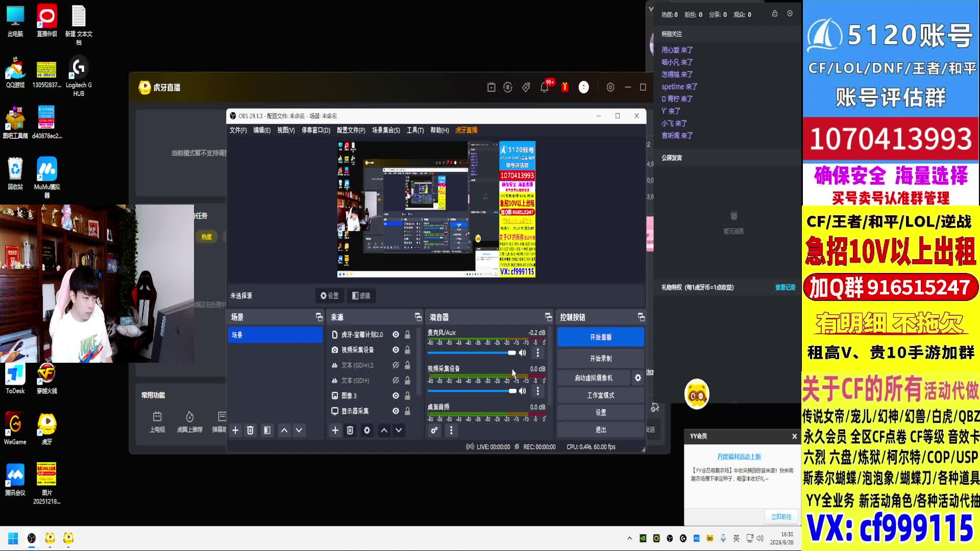Open the 虎牙直播 menu in OBS

[x=466, y=131]
